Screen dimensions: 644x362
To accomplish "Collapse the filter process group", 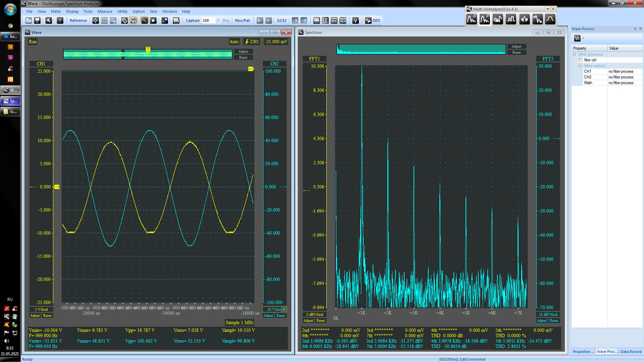I will (575, 54).
